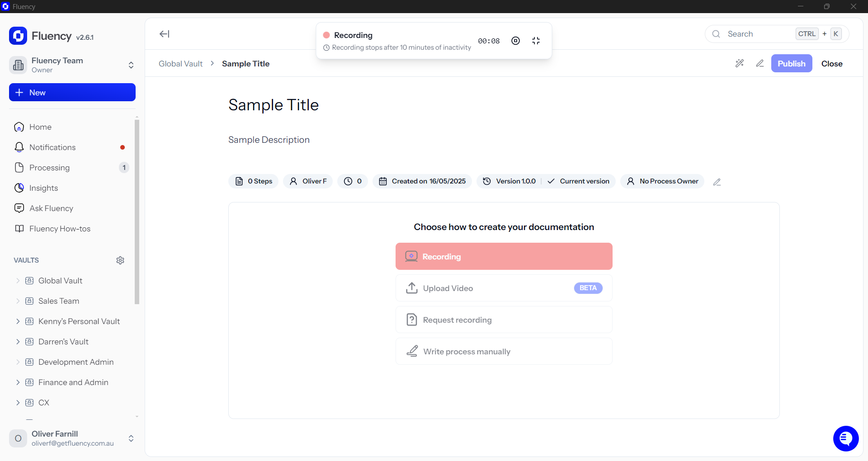Screen dimensions: 868x461
Task: Click the Sales Team vault icon
Action: click(29, 301)
